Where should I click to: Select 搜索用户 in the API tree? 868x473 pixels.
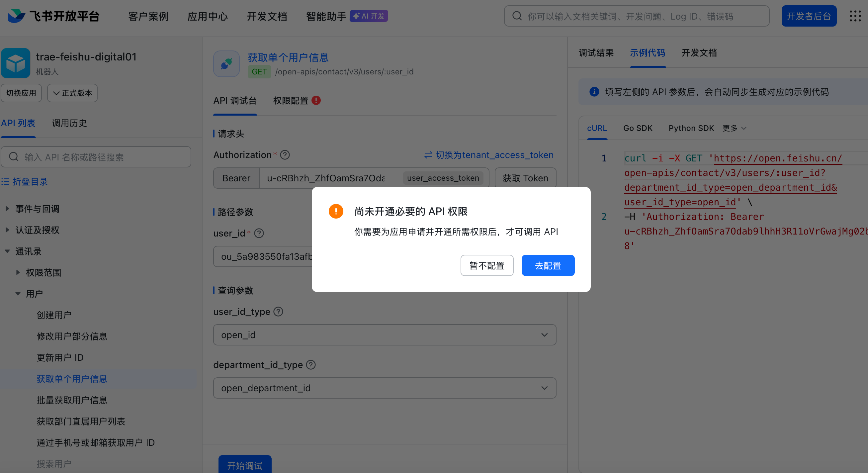click(54, 464)
